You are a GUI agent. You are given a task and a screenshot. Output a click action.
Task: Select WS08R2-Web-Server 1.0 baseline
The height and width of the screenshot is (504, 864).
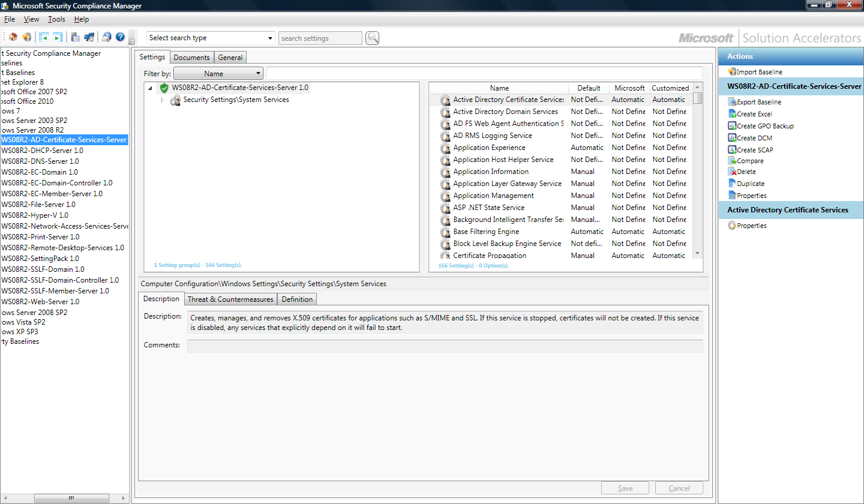tap(40, 302)
